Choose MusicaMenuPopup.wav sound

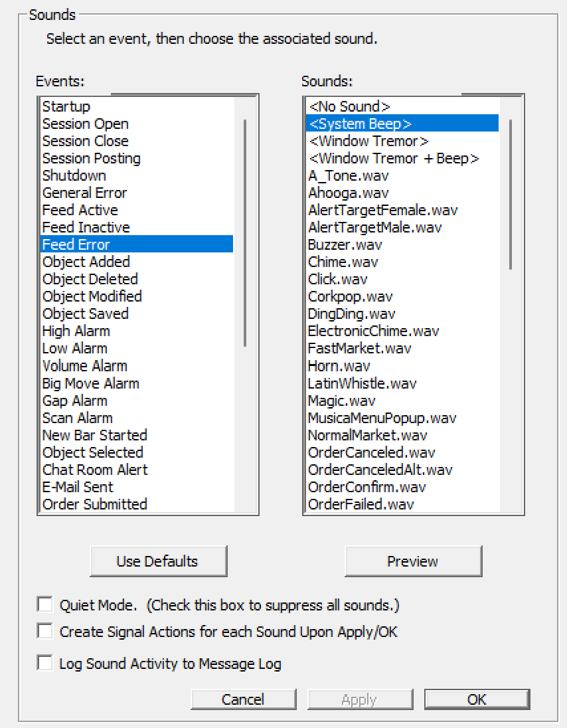(402, 418)
